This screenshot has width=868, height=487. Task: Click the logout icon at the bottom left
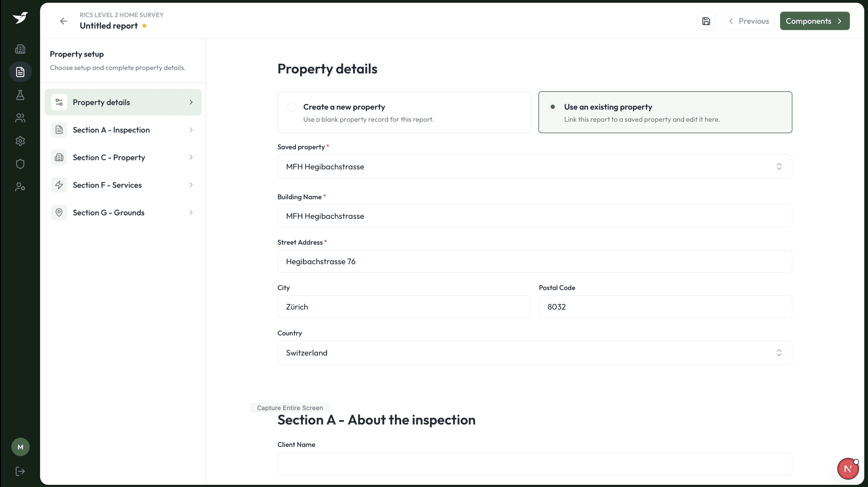click(20, 471)
